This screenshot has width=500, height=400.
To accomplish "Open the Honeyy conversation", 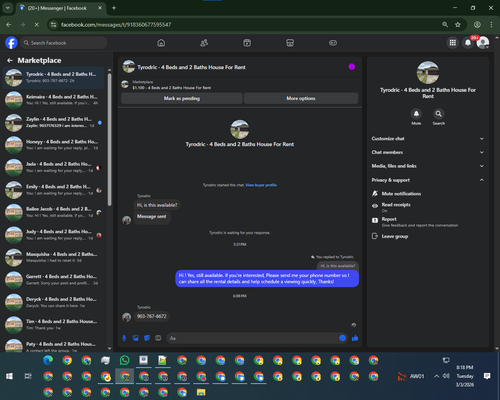I will (54, 145).
